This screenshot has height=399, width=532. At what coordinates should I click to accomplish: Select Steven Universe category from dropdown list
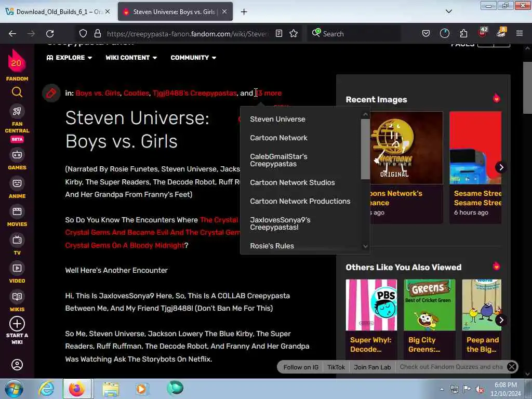point(277,119)
